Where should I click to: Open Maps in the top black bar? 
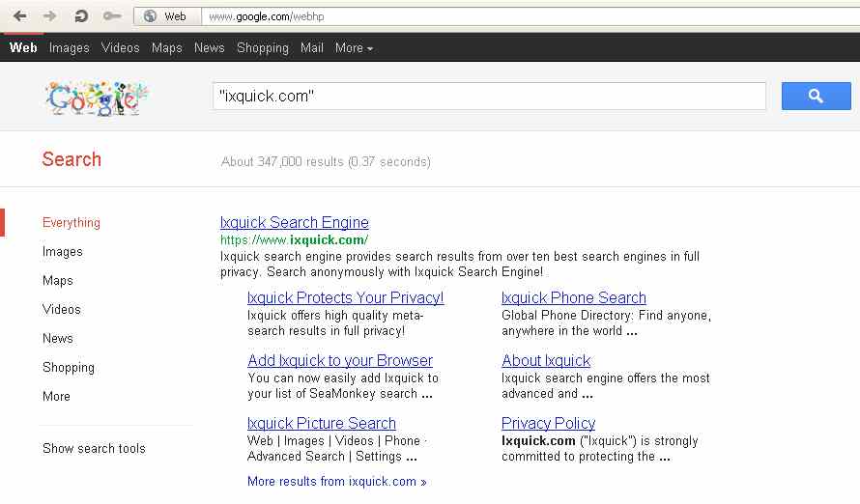(167, 48)
